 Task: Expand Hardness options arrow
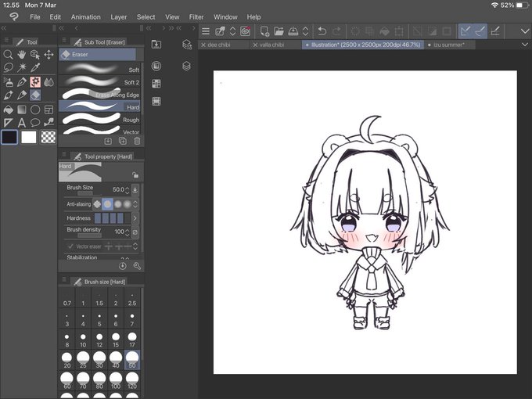(135, 218)
